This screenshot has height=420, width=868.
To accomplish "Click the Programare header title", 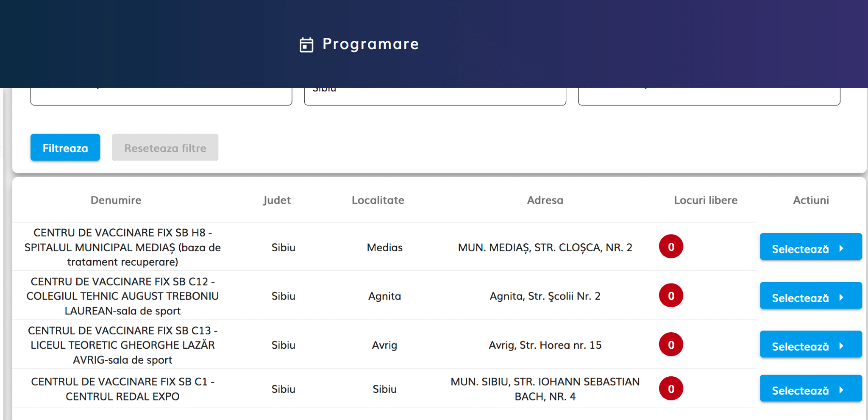I will (x=370, y=44).
